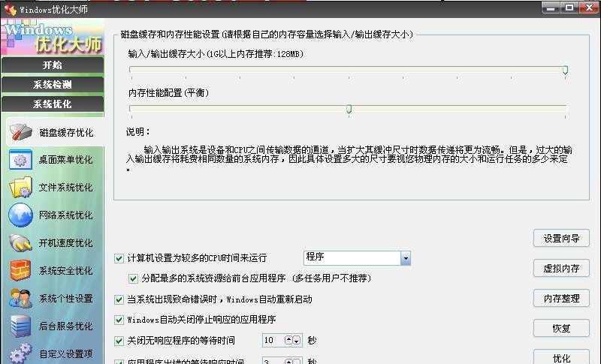This screenshot has height=364, width=601.
Task: Click the 程序 combo box field
Action: coord(357,258)
